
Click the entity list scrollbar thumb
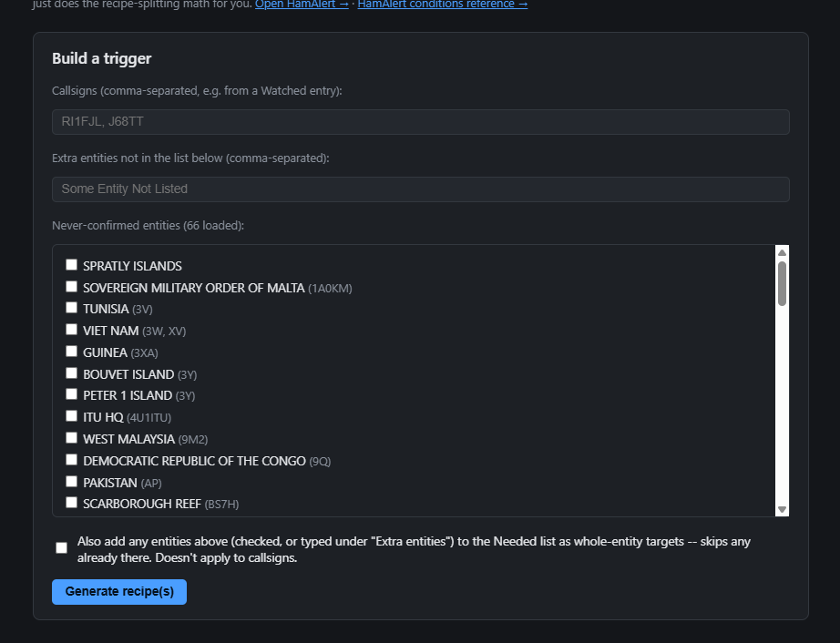click(782, 284)
